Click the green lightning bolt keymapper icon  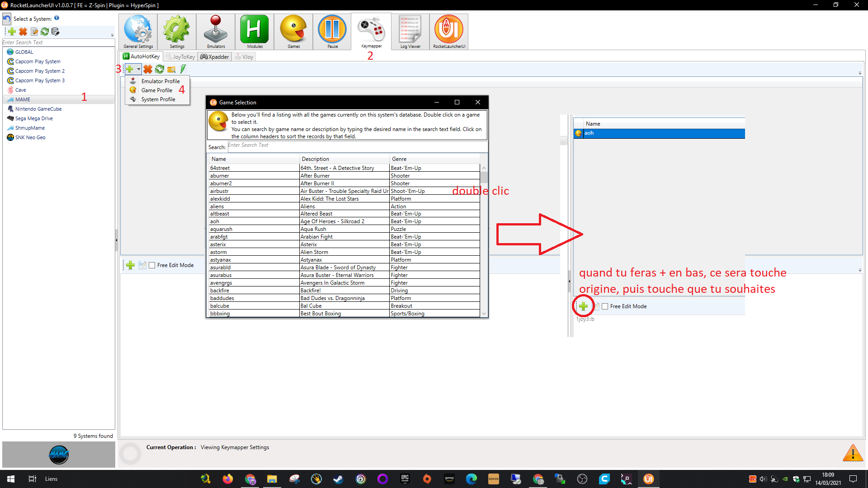pyautogui.click(x=183, y=69)
